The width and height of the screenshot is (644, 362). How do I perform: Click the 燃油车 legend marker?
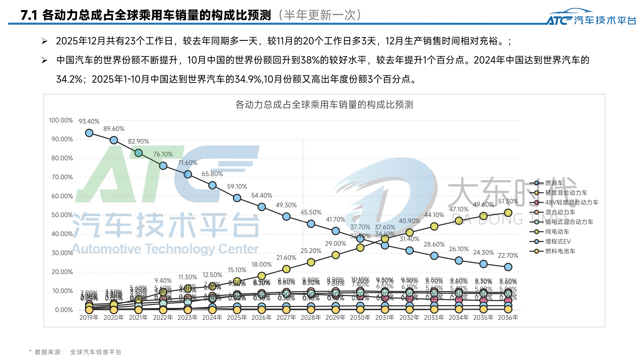tap(536, 183)
